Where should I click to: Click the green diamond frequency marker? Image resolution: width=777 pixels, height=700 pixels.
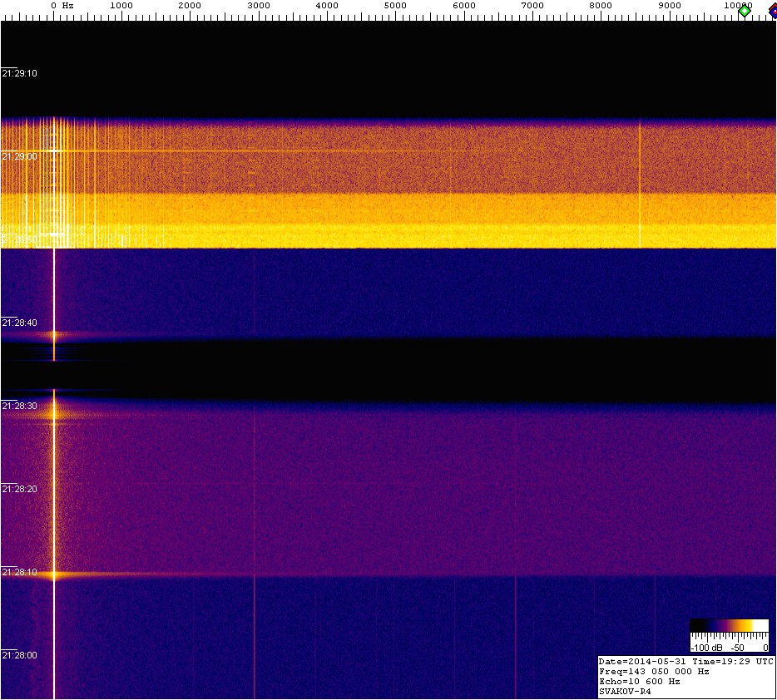[x=745, y=10]
